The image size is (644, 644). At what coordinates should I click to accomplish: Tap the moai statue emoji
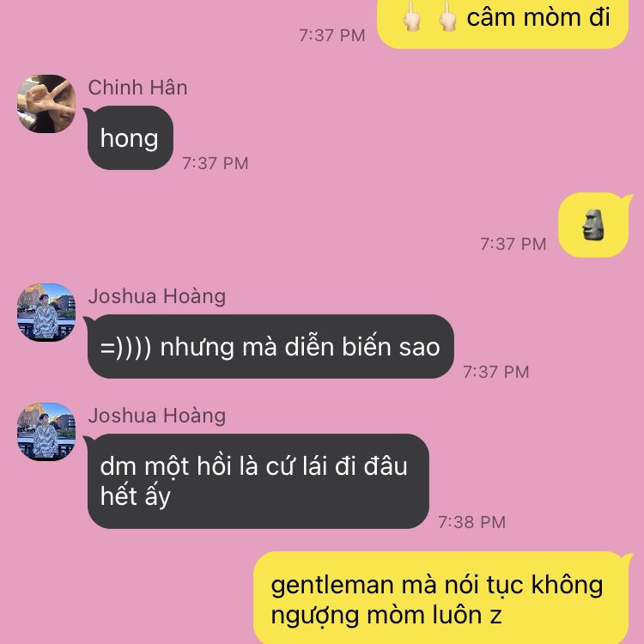pos(594,225)
